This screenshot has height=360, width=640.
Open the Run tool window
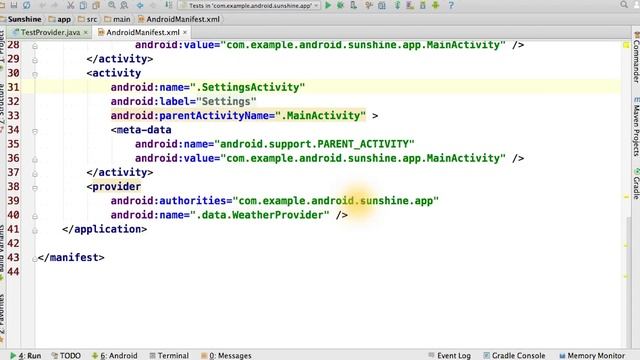pos(25,356)
